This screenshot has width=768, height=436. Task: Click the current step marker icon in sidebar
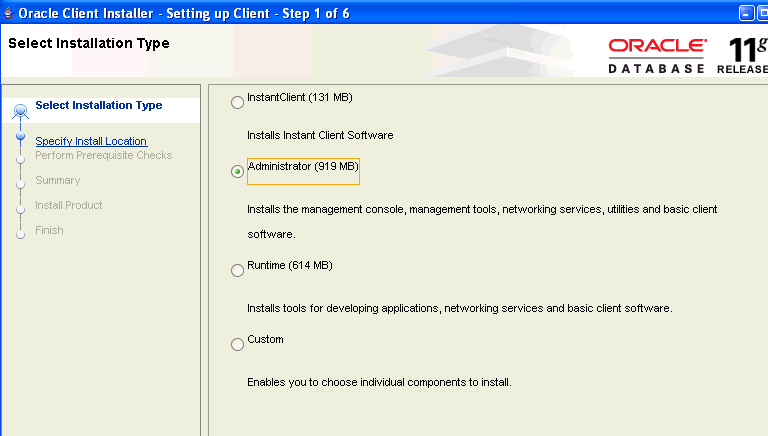coord(21,112)
